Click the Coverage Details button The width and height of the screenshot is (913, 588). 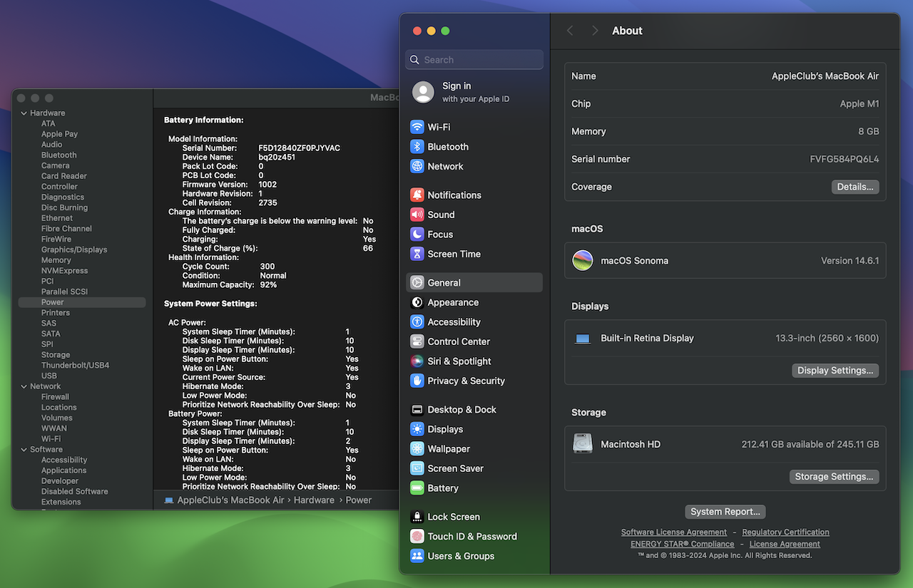[855, 187]
